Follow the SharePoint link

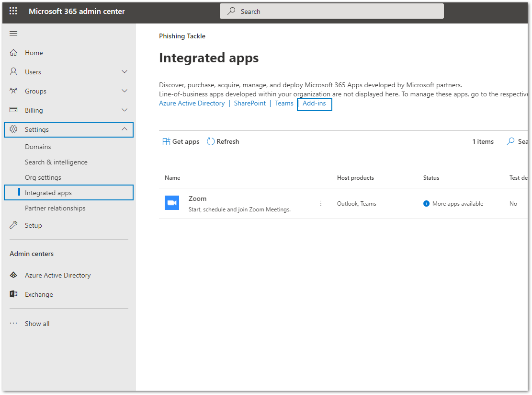[249, 103]
